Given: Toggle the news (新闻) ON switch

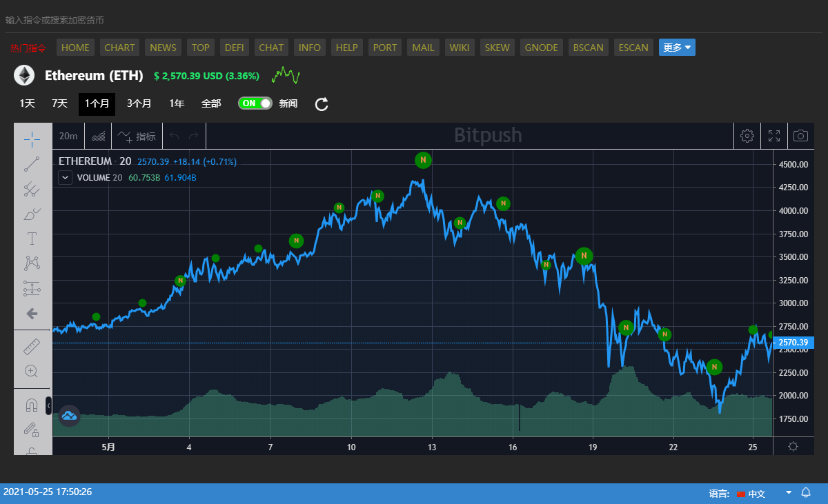Looking at the screenshot, I should click(255, 103).
